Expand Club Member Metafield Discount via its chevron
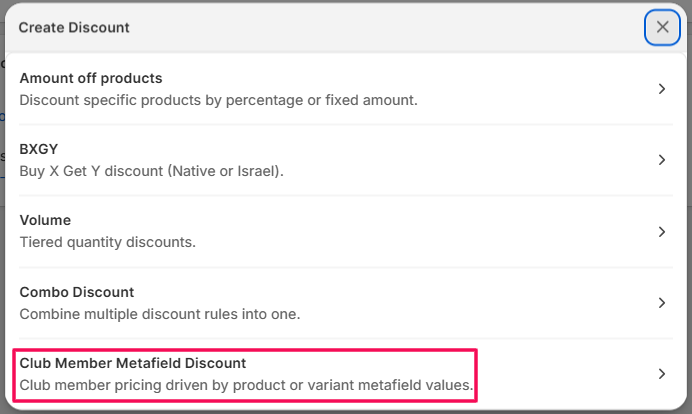Viewport: 692px width, 414px height. click(x=662, y=374)
